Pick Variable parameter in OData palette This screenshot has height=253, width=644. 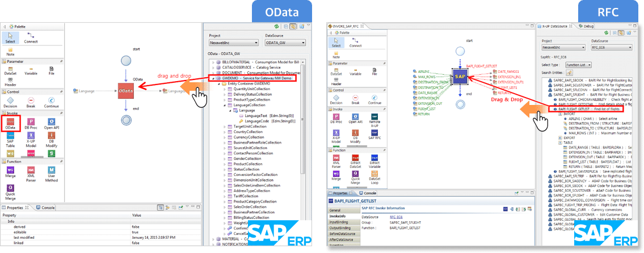[31, 71]
